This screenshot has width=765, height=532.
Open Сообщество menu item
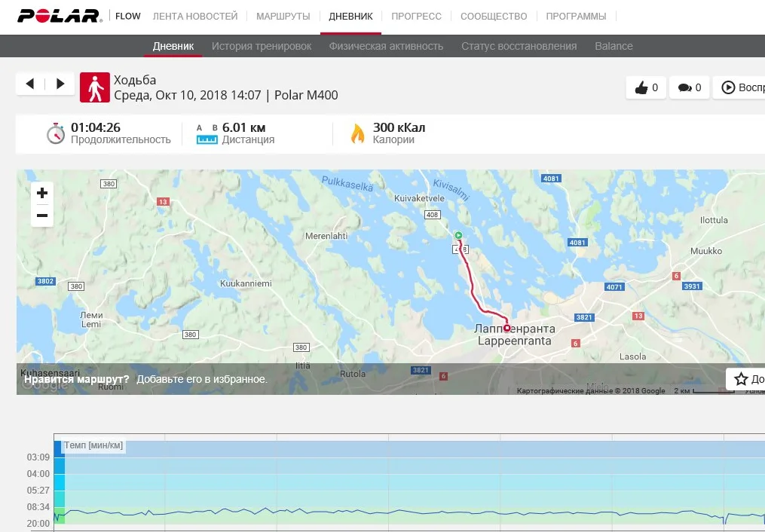pos(494,16)
